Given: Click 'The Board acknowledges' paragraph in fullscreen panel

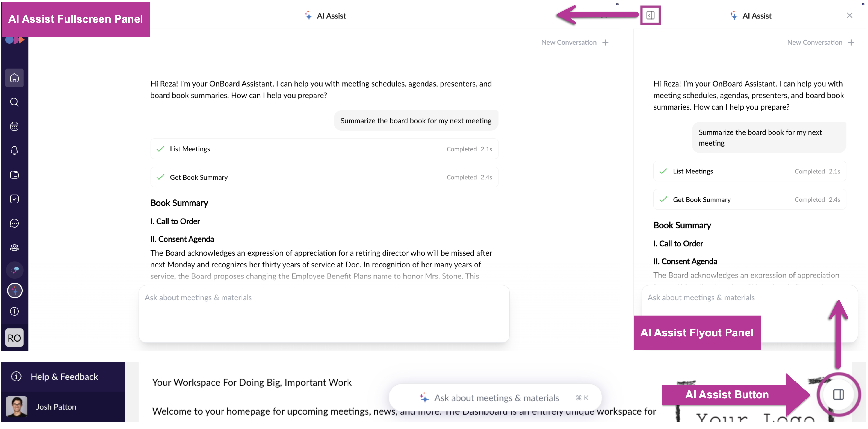Looking at the screenshot, I should [321, 265].
